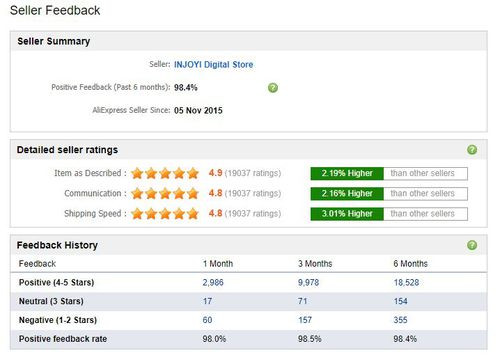Click the Seller Feedback page heading

[x=55, y=10]
